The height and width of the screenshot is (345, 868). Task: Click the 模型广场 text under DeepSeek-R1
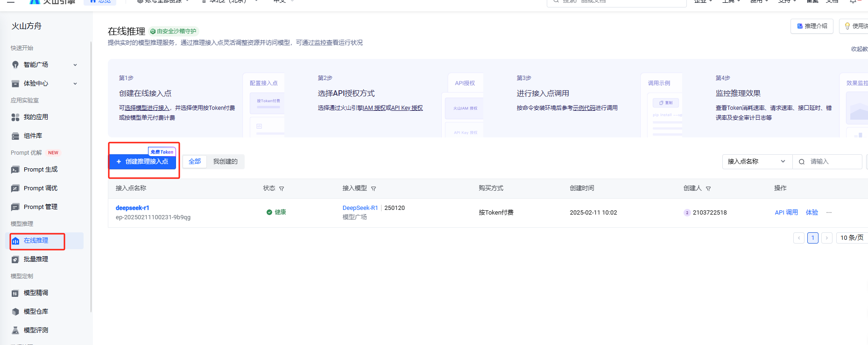point(355,217)
